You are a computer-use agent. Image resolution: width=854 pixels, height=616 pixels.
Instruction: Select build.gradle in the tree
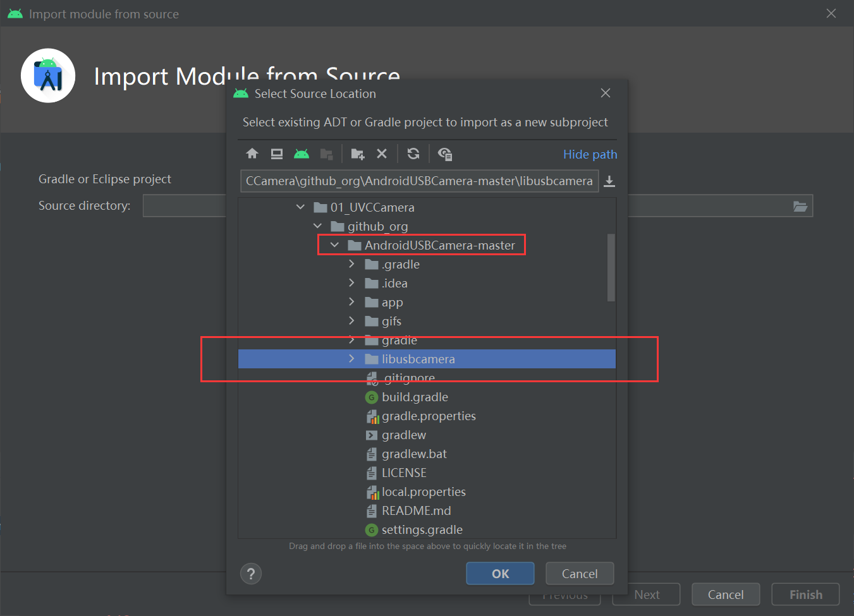click(427, 397)
